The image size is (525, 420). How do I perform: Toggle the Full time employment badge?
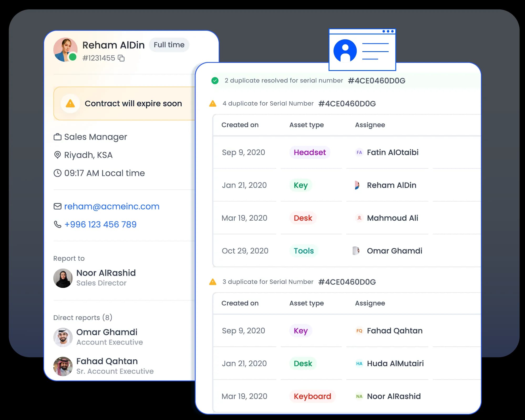[x=169, y=45]
